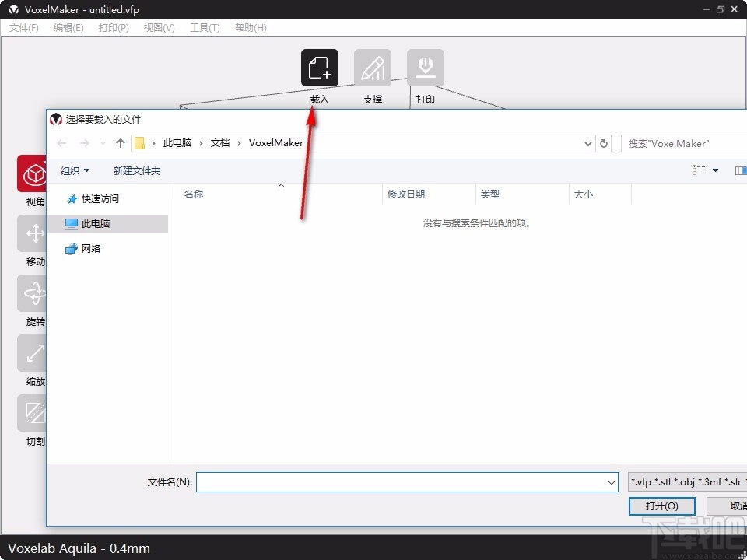Click the Print (打印) icon
Viewport: 747px width, 560px height.
pyautogui.click(x=426, y=68)
